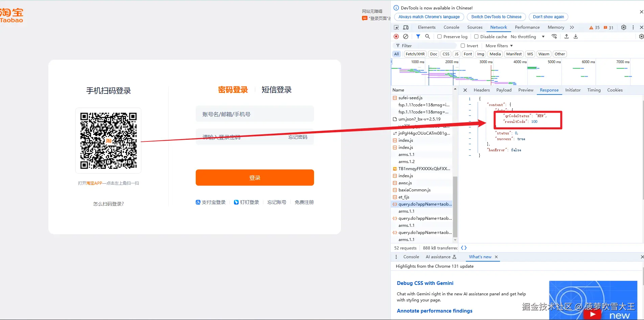Image resolution: width=644 pixels, height=320 pixels.
Task: Enable the Preserve log checkbox
Action: [x=439, y=36]
